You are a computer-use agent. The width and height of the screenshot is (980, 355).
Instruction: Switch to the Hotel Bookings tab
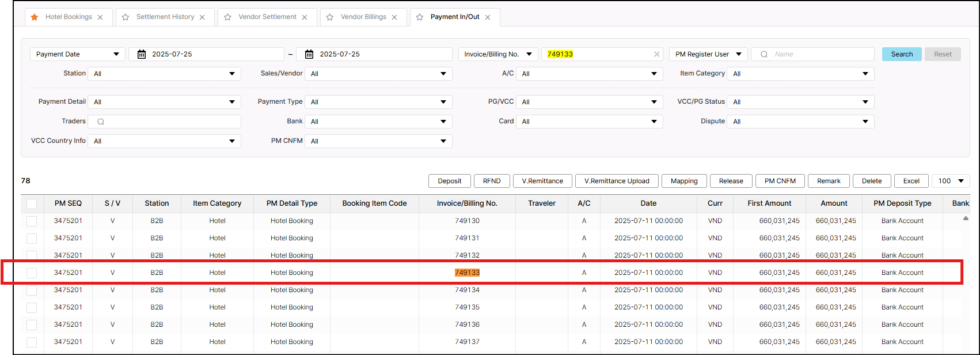tap(69, 17)
